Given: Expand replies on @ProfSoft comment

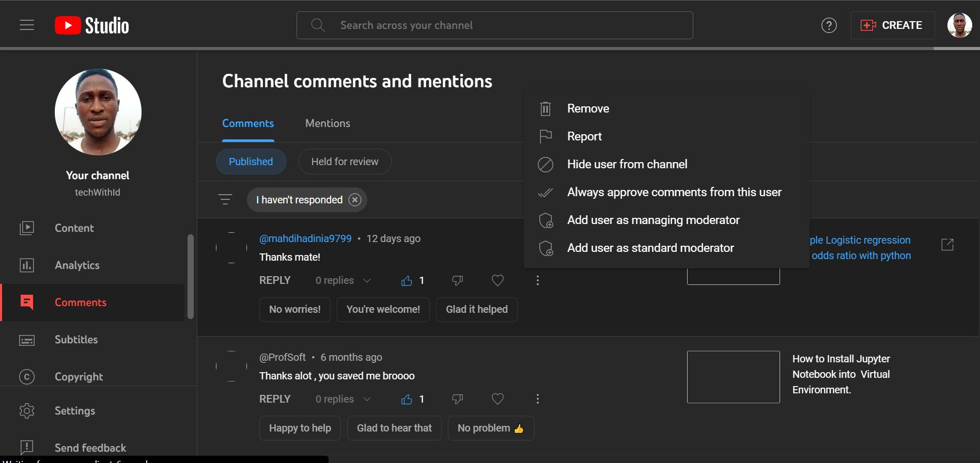Looking at the screenshot, I should 367,399.
